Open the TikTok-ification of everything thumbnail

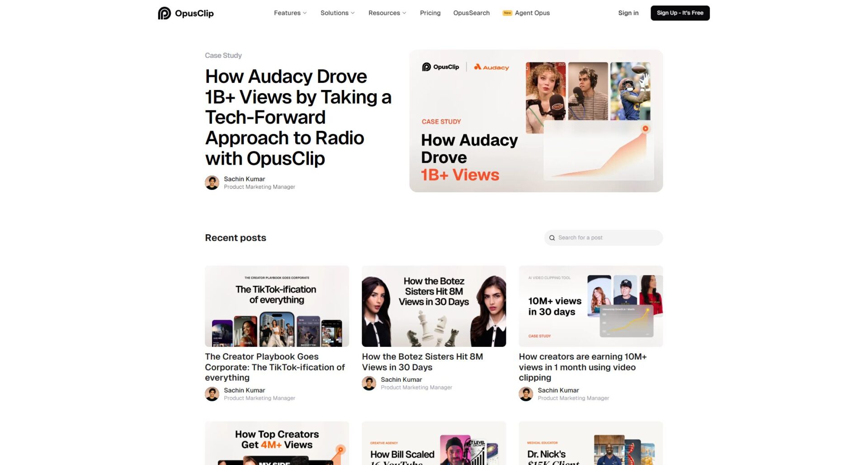(277, 306)
